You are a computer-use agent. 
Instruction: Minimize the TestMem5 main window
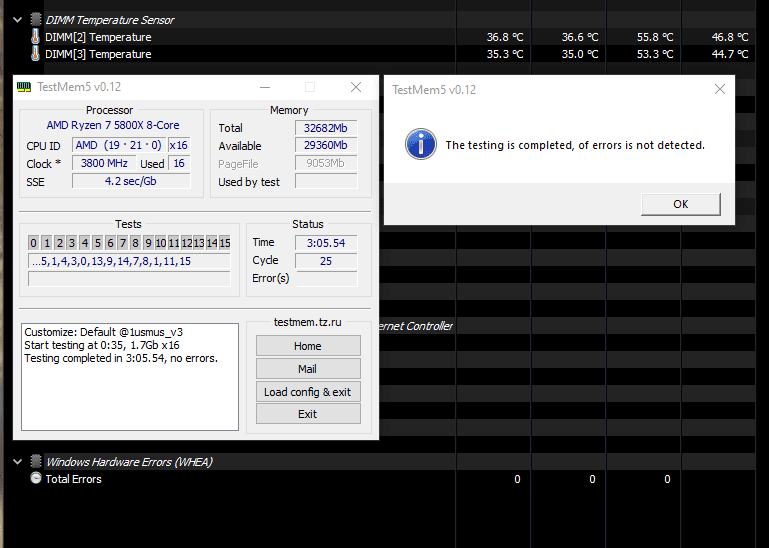click(265, 87)
